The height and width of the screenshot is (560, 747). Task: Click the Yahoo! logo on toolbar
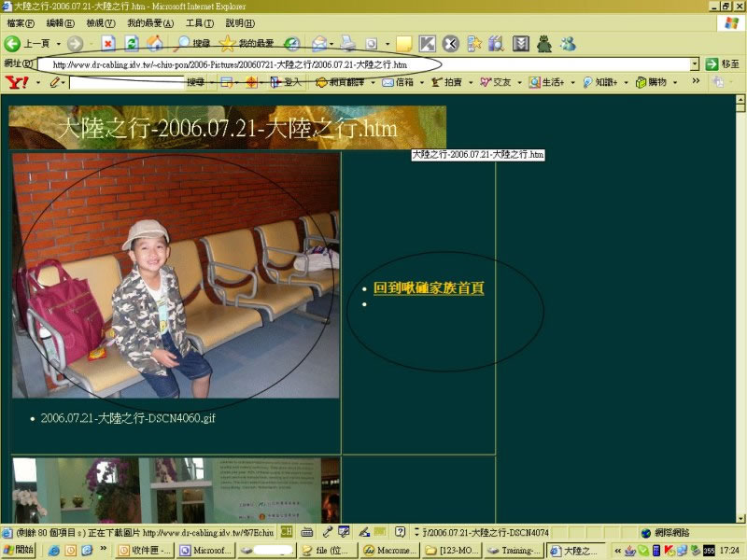(16, 83)
